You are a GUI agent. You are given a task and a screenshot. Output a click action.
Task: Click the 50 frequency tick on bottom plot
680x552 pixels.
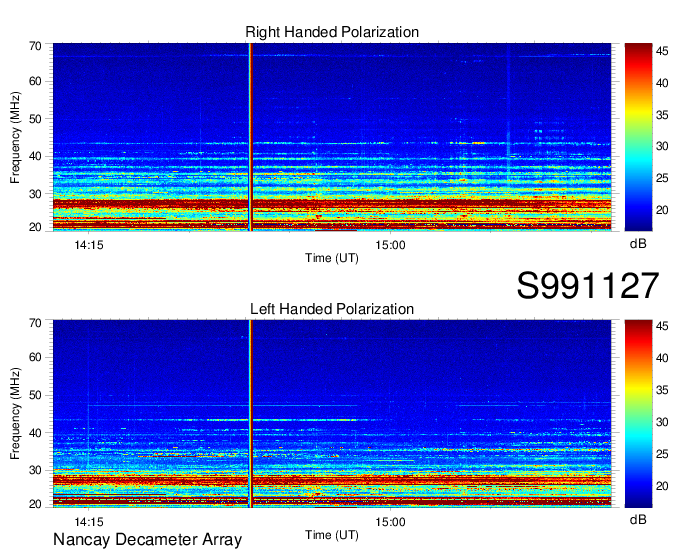[x=35, y=395]
